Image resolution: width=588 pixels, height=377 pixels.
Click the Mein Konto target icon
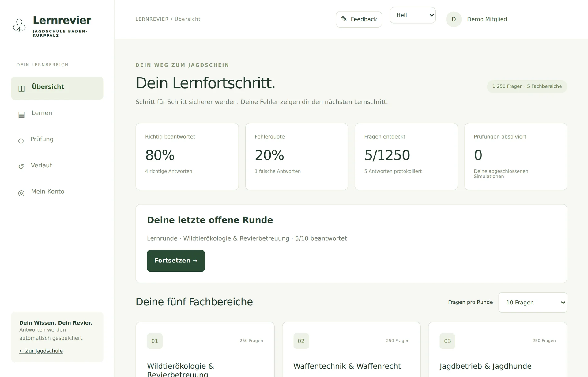tap(21, 193)
